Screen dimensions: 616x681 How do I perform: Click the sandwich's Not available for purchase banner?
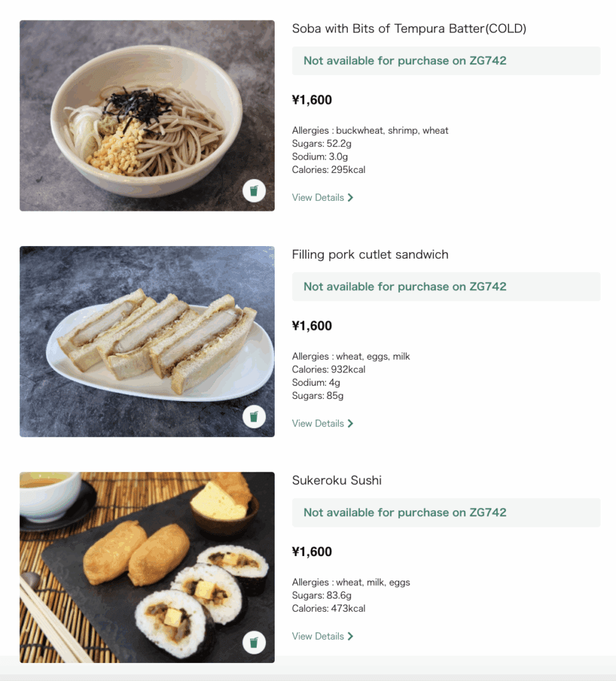(x=446, y=287)
